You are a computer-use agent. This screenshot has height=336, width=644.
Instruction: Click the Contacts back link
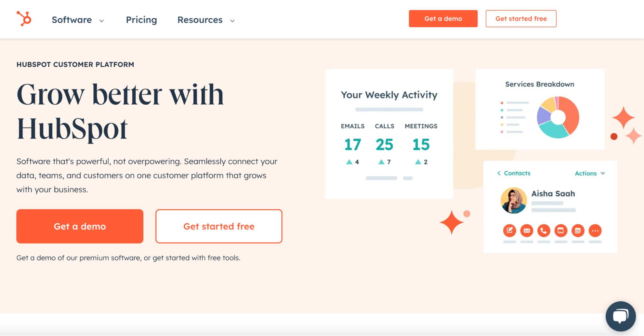516,173
